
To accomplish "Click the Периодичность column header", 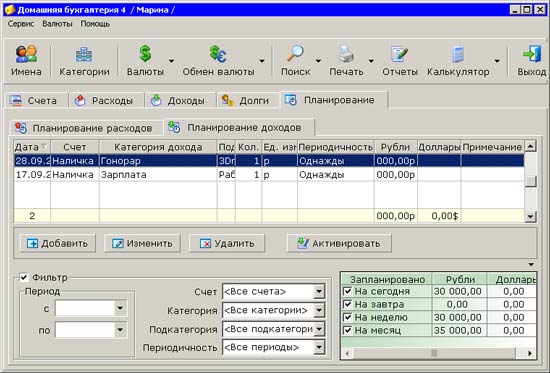I will (x=336, y=147).
